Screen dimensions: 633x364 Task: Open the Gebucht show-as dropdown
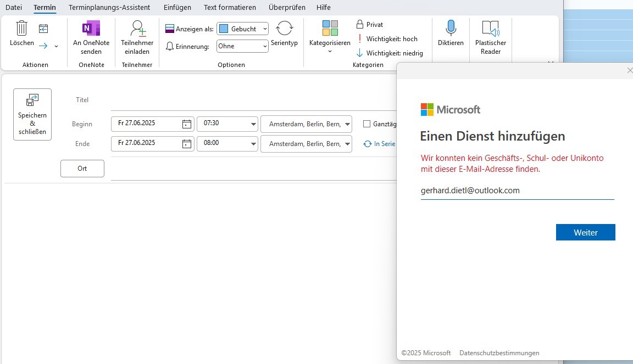coord(243,29)
